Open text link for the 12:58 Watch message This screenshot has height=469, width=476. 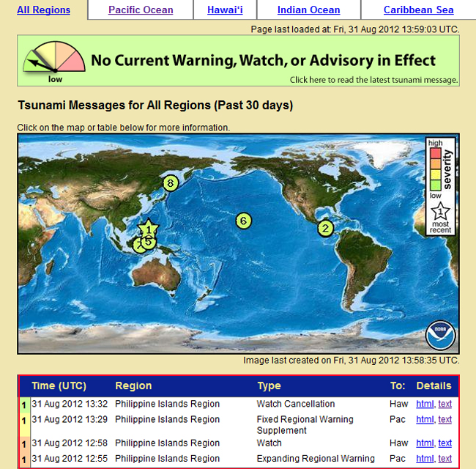pos(445,443)
